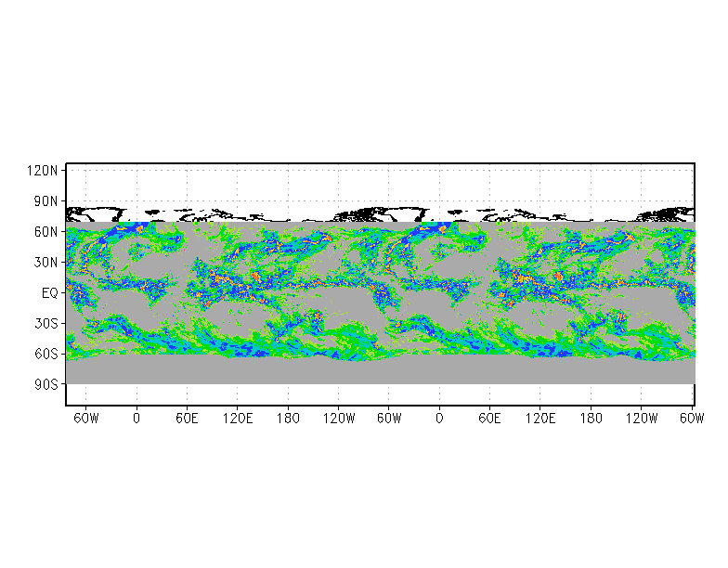728x568 pixels.
Task: Click the leftmost 60W longitude label
Action: (85, 418)
